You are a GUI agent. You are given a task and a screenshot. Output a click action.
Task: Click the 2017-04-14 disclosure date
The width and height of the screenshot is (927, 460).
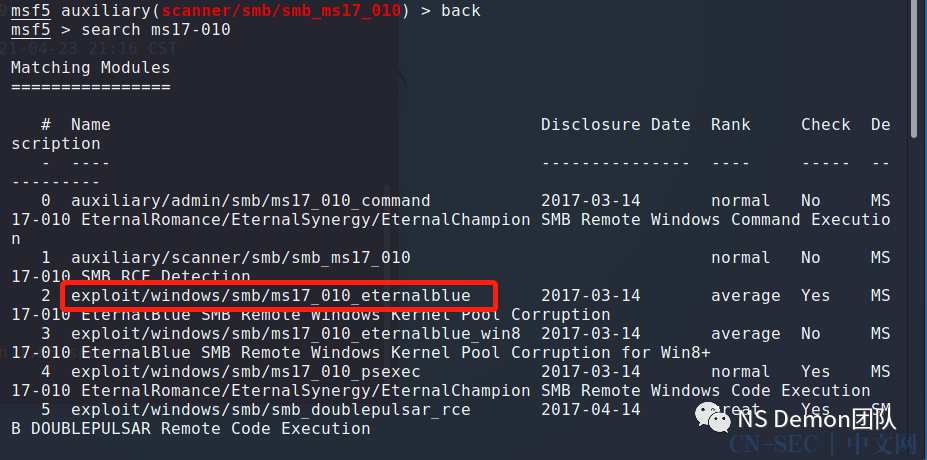[x=591, y=410]
